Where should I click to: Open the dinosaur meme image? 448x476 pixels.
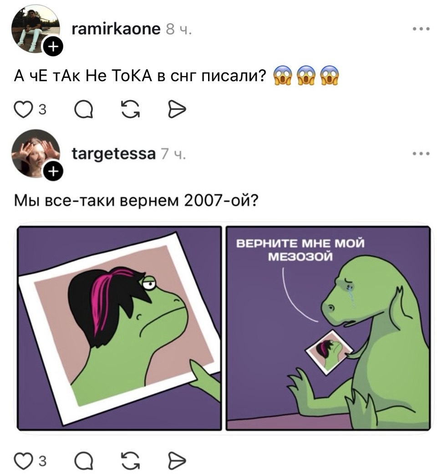(x=223, y=326)
